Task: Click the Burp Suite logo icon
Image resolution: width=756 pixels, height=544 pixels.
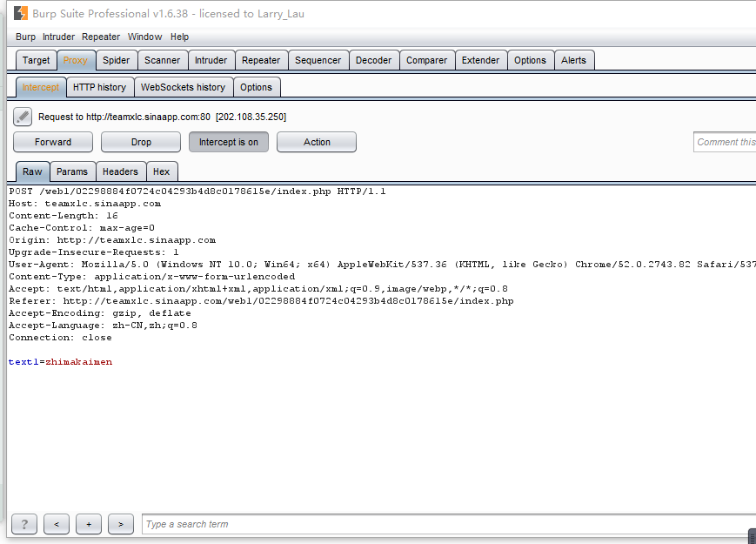Action: [21, 13]
